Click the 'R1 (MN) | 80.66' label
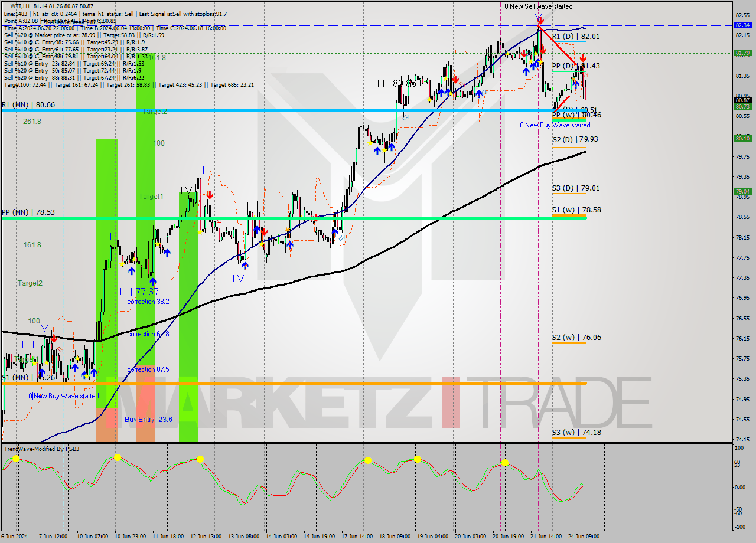The height and width of the screenshot is (543, 756). click(x=28, y=104)
